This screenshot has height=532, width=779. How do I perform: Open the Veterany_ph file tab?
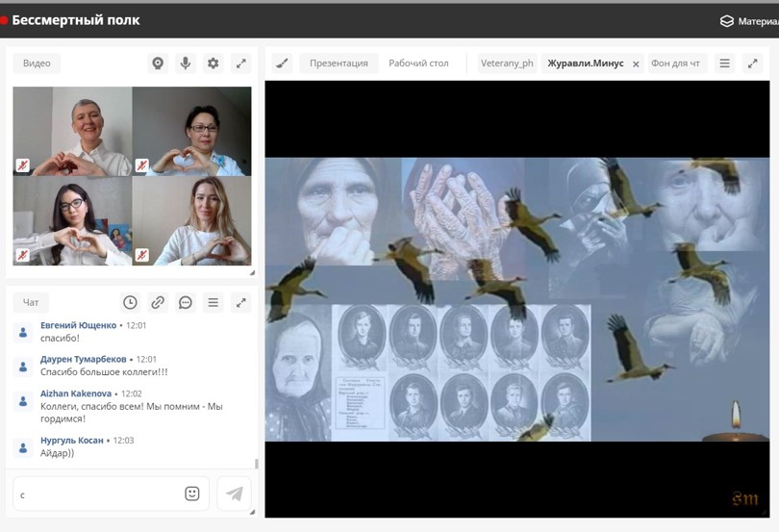507,63
